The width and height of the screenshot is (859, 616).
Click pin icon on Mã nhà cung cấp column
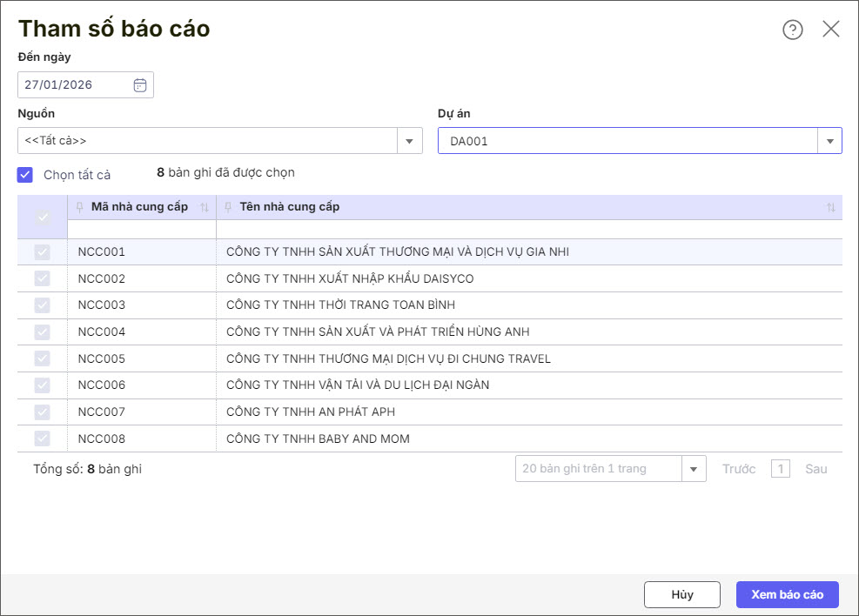coord(80,207)
